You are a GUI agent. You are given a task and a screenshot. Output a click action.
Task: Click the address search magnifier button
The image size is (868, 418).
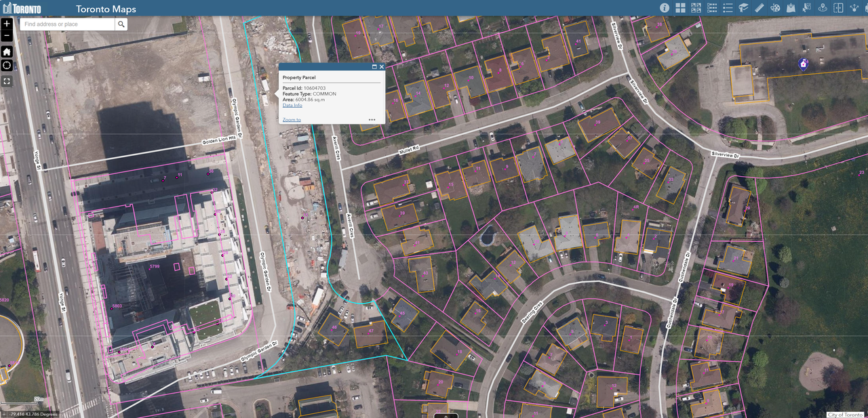121,24
